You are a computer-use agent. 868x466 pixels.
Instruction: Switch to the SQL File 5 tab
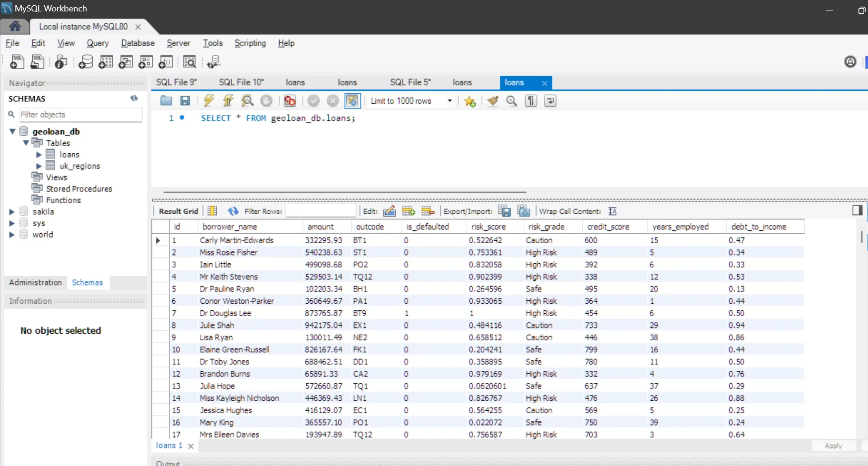410,82
